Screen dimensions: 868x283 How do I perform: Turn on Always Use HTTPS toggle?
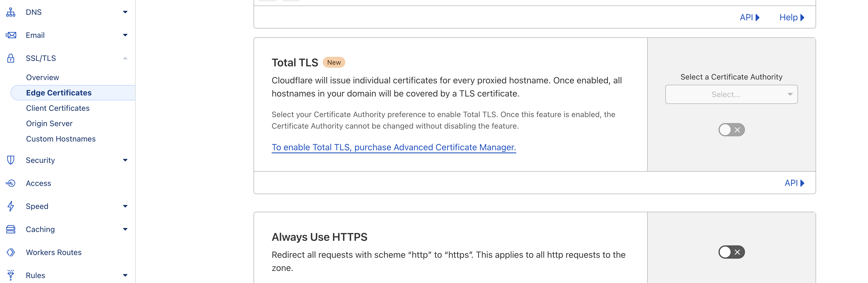click(x=731, y=252)
